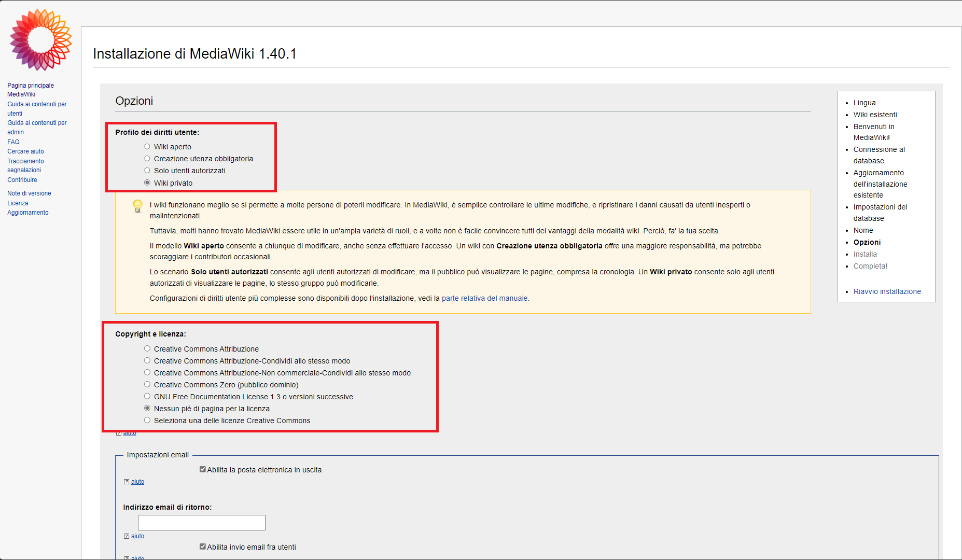This screenshot has height=560, width=962.
Task: Click Nome step in installer list
Action: click(x=863, y=230)
